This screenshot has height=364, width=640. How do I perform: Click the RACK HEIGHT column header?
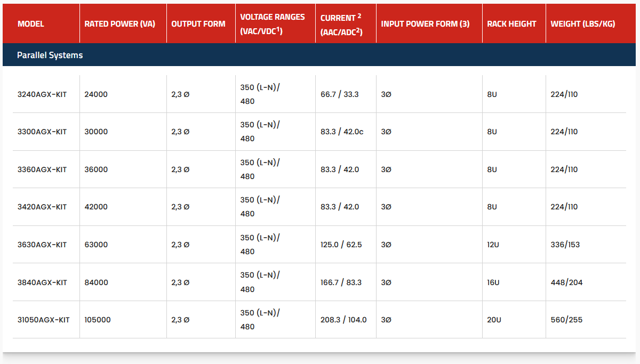tap(511, 24)
